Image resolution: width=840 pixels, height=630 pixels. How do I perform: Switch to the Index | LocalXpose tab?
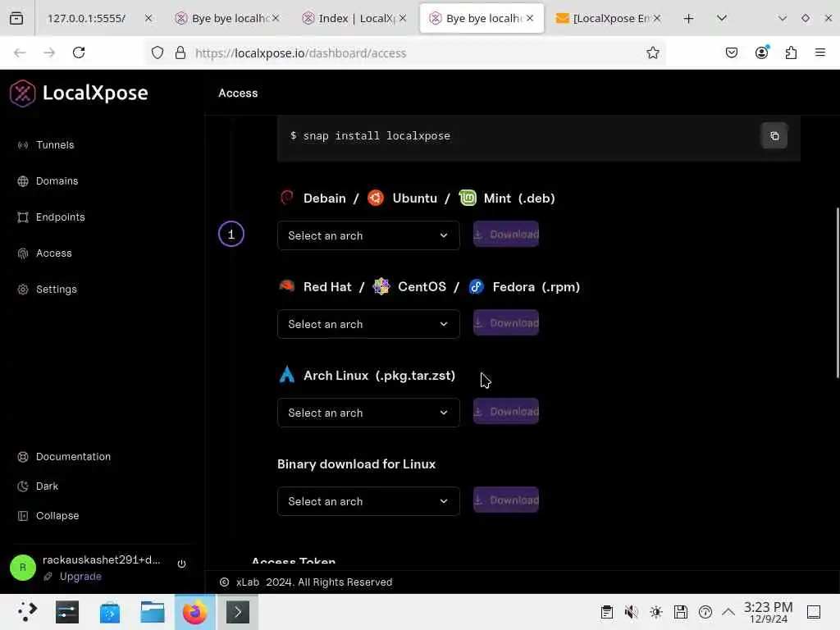(354, 18)
